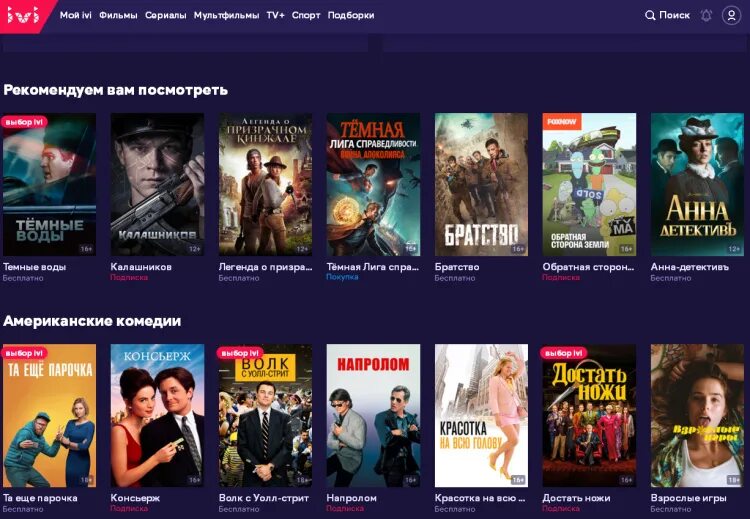Screen dimensions: 750x519
Task: Select the Тёмная Лига справедливости poster
Action: coord(373,184)
